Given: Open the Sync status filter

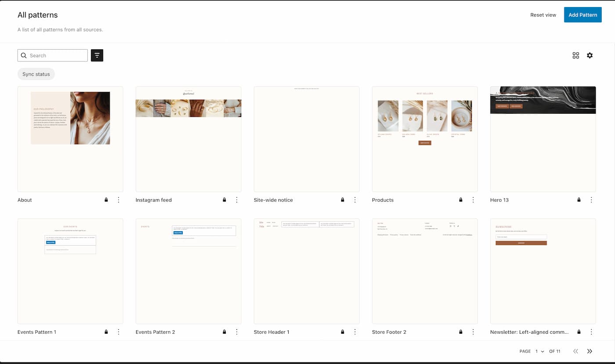Looking at the screenshot, I should coord(36,74).
